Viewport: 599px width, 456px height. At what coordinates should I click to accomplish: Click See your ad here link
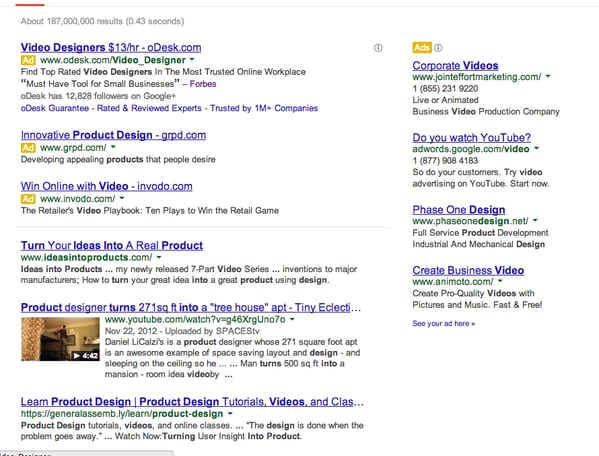click(444, 323)
